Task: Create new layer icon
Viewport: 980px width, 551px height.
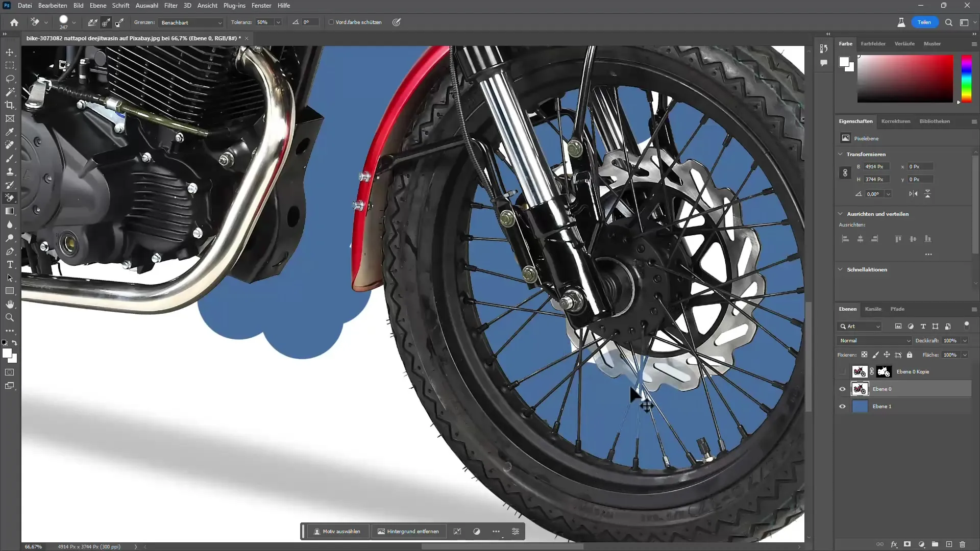Action: [x=949, y=544]
